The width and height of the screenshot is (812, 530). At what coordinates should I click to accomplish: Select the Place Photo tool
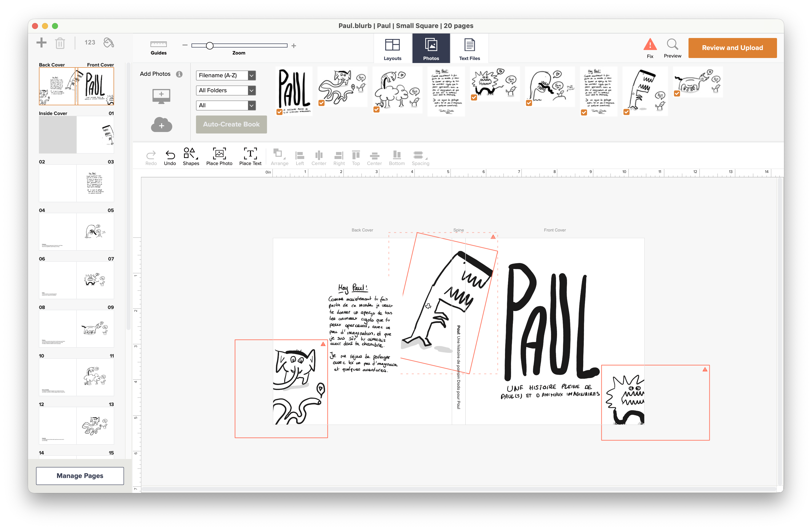tap(219, 154)
